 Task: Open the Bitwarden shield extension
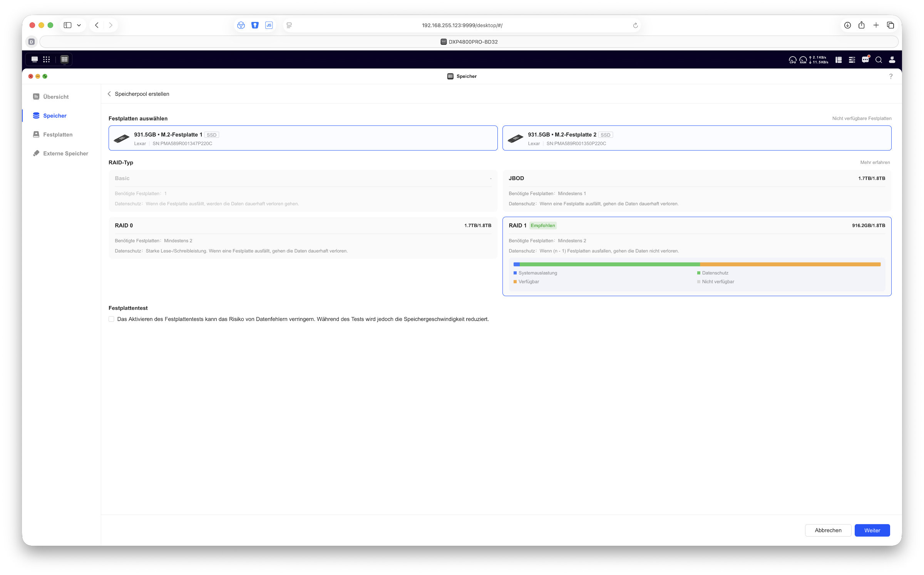[255, 25]
